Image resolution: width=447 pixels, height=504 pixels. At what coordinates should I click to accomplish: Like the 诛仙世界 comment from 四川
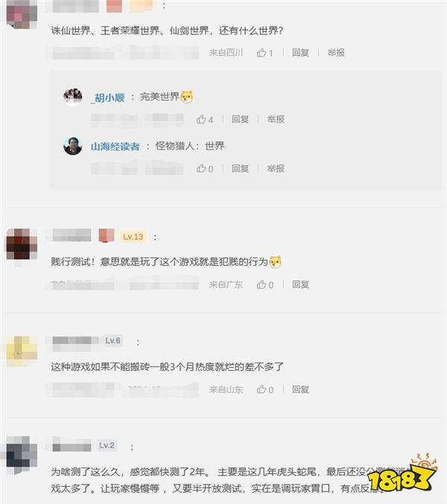click(264, 53)
